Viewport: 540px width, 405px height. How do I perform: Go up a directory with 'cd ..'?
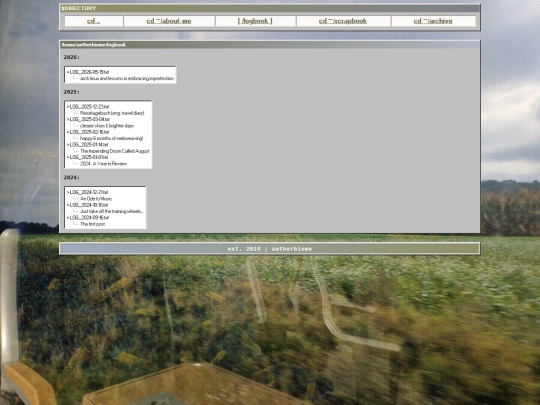coord(93,21)
